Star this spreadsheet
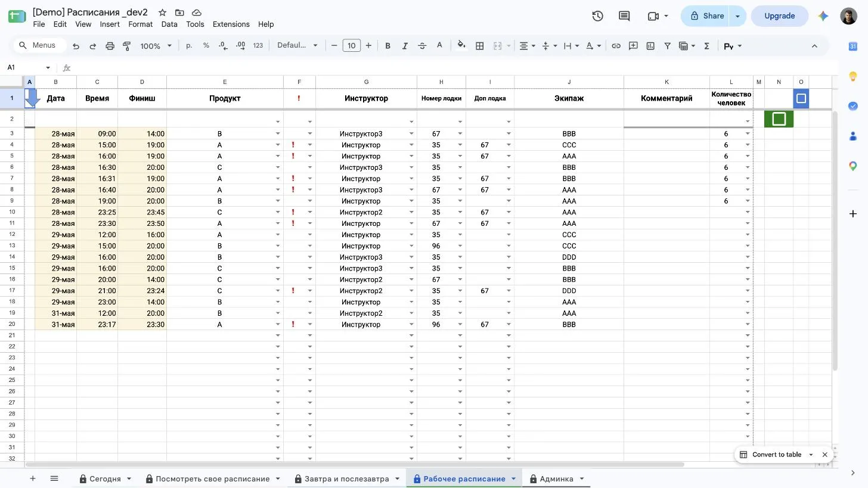 coord(162,13)
